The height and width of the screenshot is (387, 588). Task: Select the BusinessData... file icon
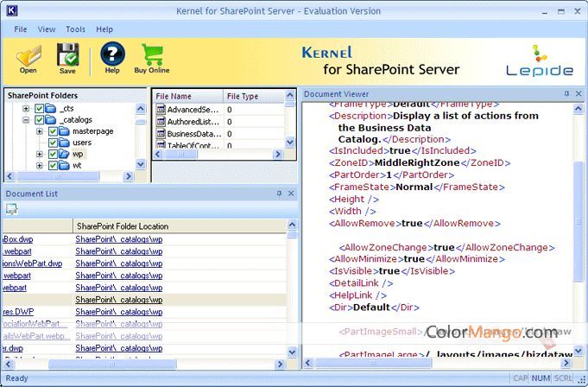pos(161,134)
